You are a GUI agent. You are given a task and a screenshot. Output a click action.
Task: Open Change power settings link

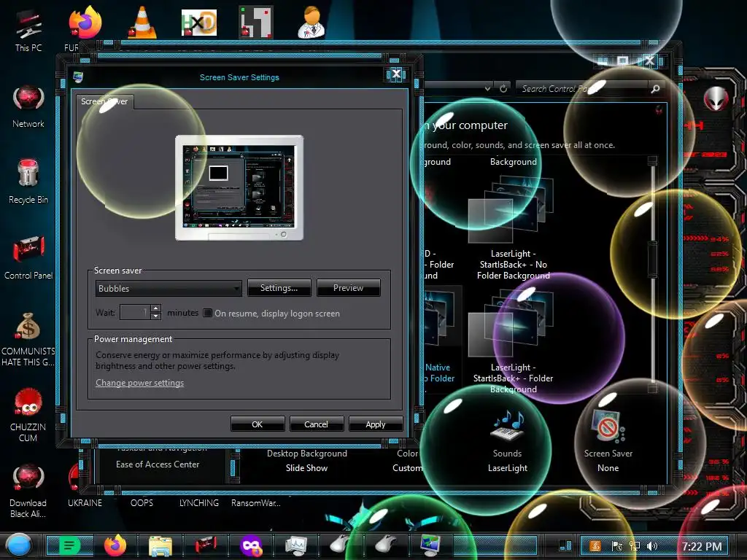[x=139, y=382]
